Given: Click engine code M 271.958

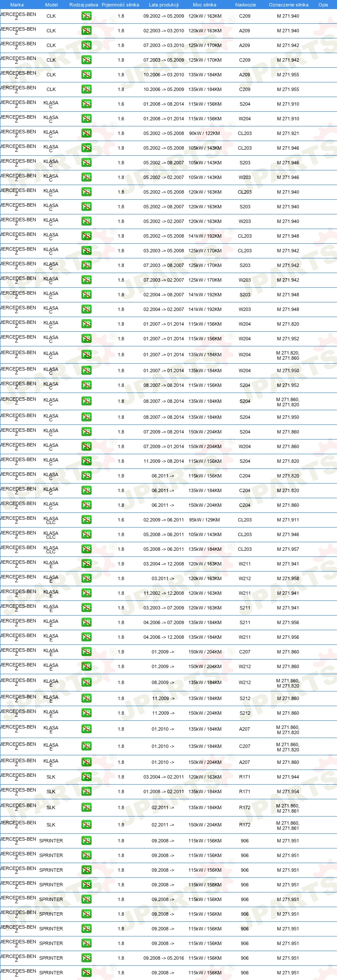Looking at the screenshot, I should (x=288, y=578).
